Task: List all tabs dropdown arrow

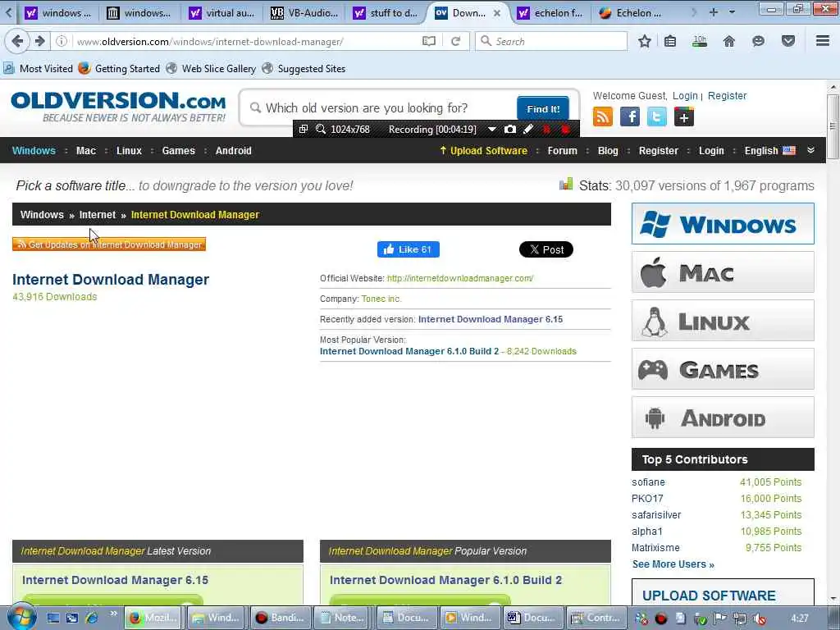Action: click(x=732, y=11)
